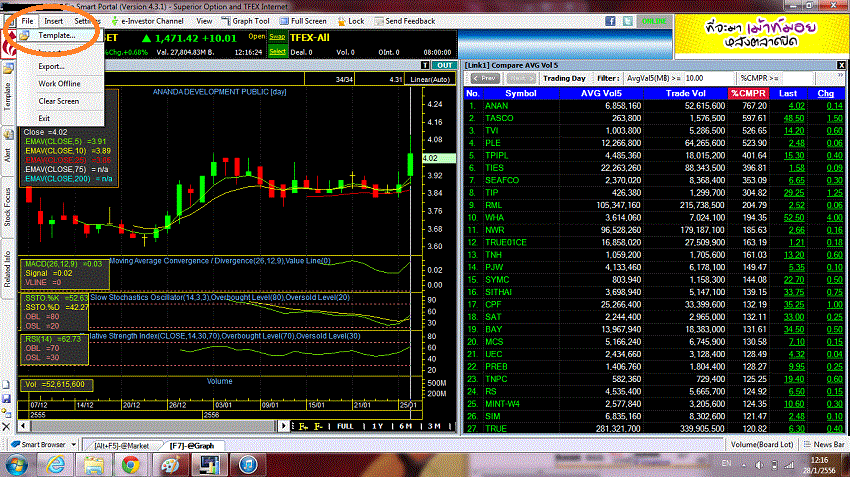
Task: Click the ONLINE status indicator
Action: tap(654, 21)
